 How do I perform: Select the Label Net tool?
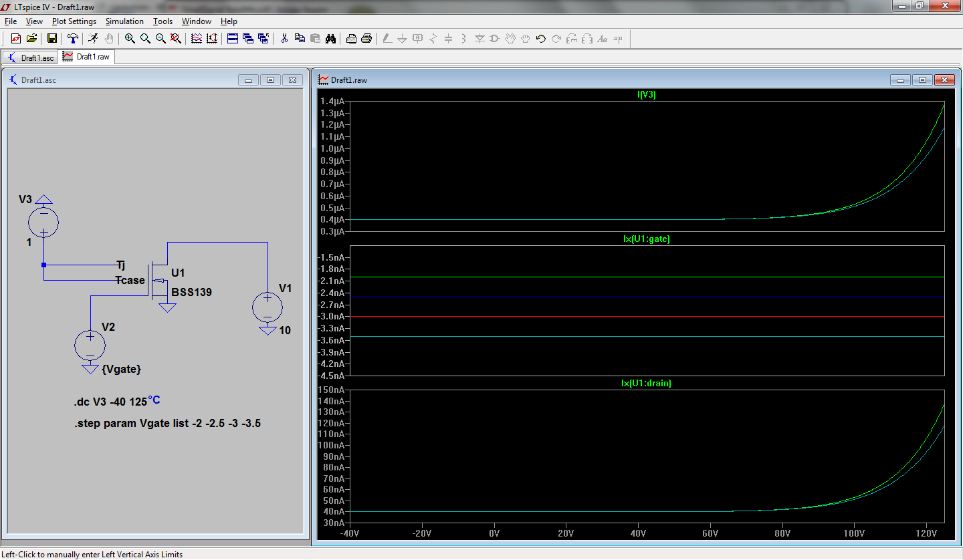417,39
